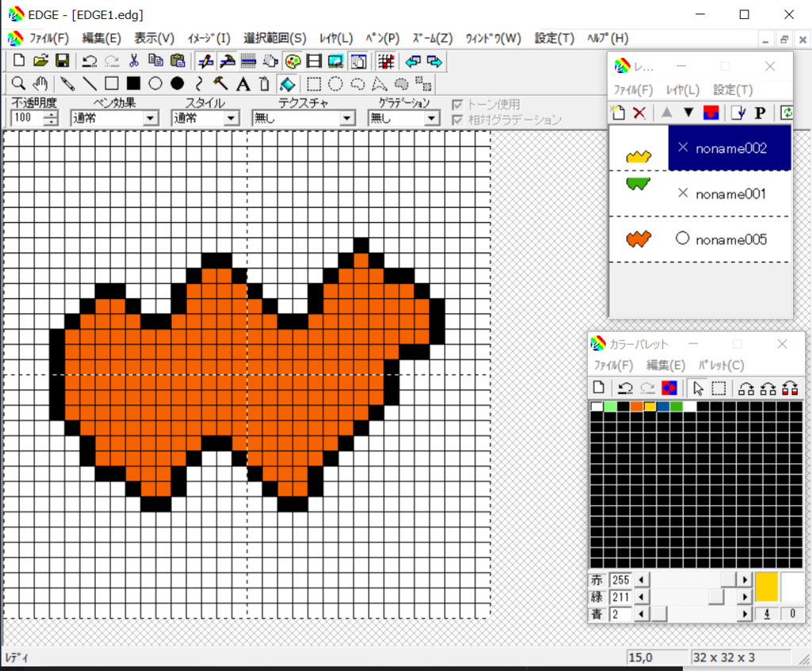
Task: Select the freehand pen tool
Action: pyautogui.click(x=67, y=83)
